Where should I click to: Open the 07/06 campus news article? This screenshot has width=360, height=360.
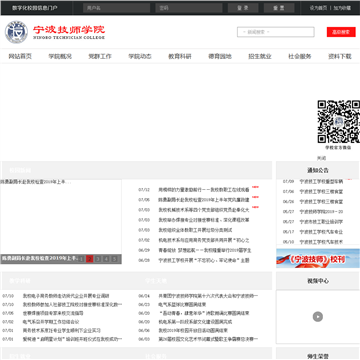tap(204, 200)
